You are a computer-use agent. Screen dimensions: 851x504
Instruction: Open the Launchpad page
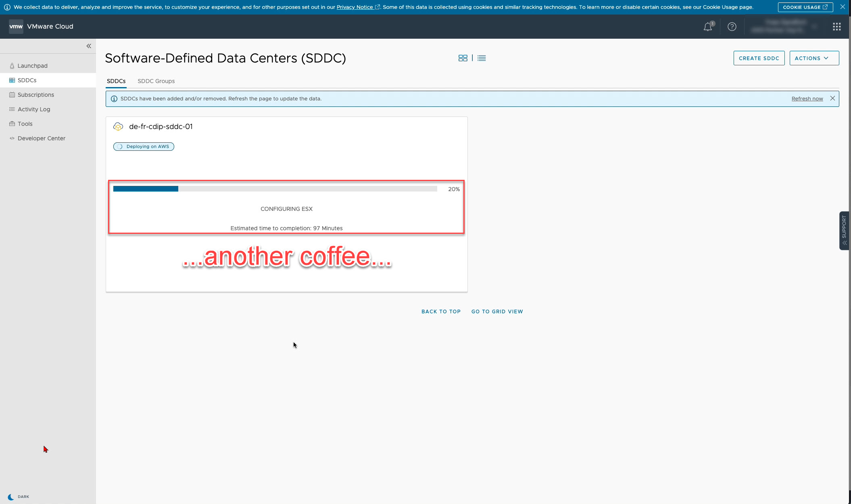pyautogui.click(x=33, y=66)
